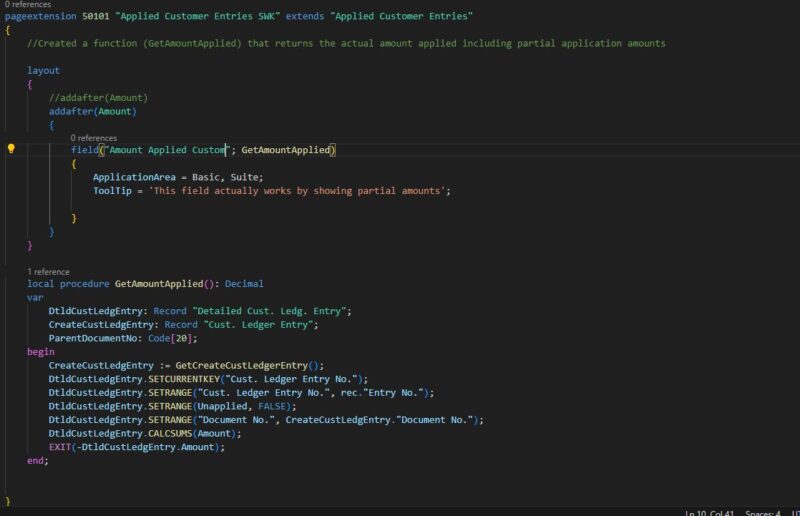
Task: Click the 'FALSE' value
Action: 272,406
